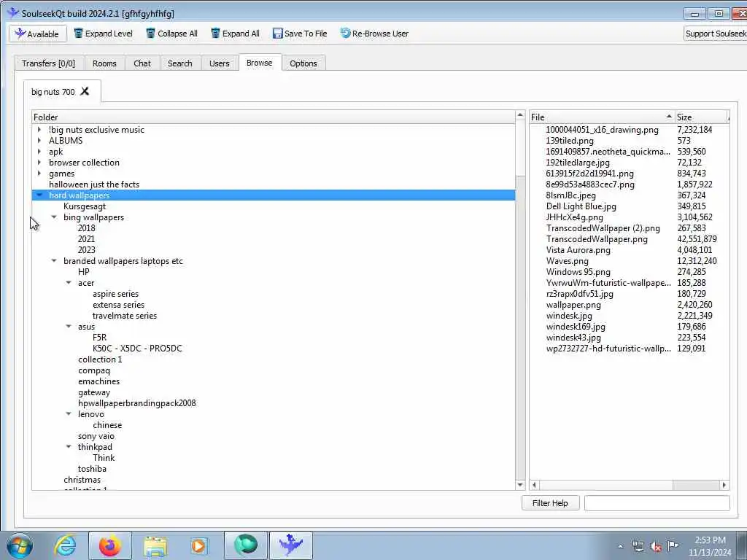This screenshot has width=747, height=560.
Task: Select file TranscodedWallpaper.png
Action: tap(597, 239)
